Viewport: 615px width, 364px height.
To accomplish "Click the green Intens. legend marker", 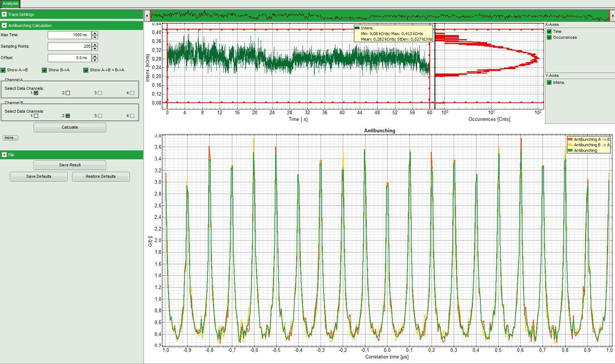I will coord(357,28).
